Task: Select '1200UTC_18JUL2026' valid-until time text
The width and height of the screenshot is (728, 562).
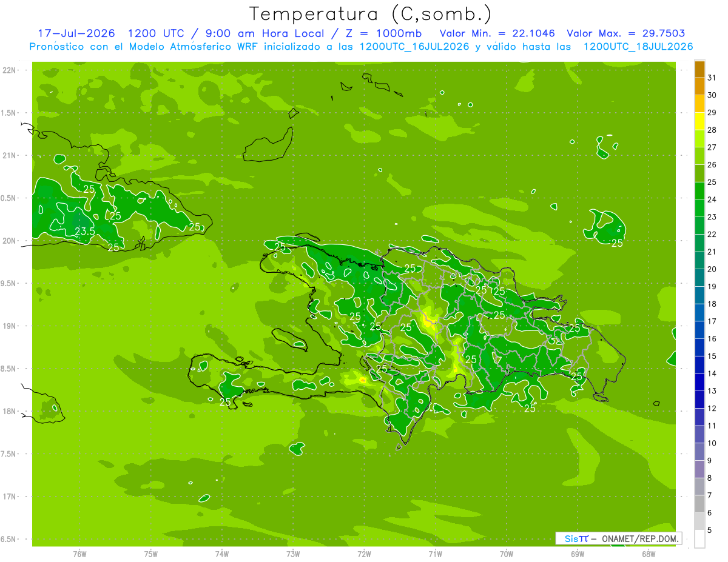Action: click(x=638, y=47)
